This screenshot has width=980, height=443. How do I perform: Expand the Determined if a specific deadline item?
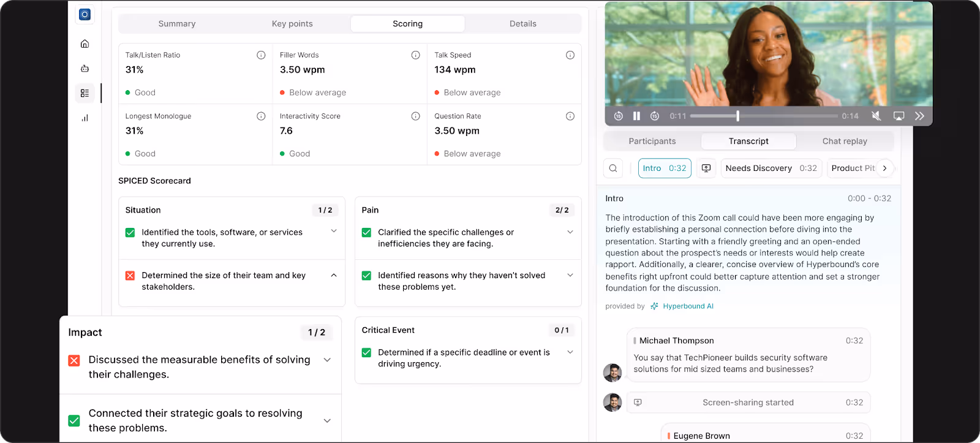pyautogui.click(x=570, y=352)
